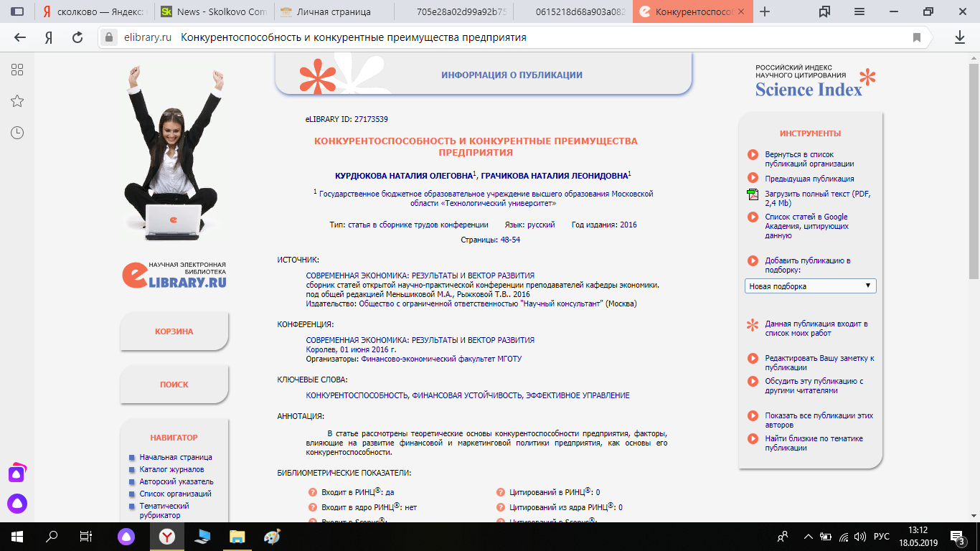Launch Alice assistant from the taskbar

point(126,536)
